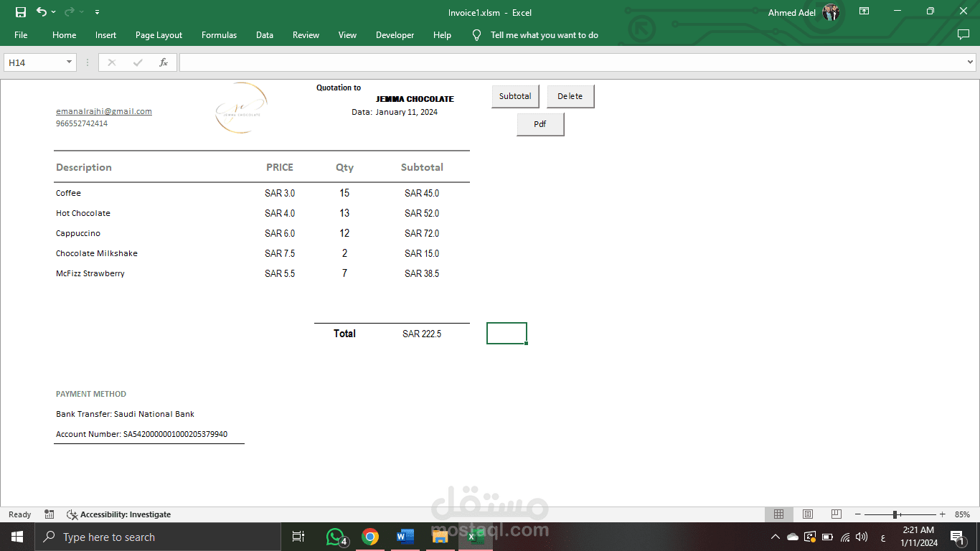Switch to Page Break Preview icon
This screenshot has width=980, height=551.
pos(836,514)
